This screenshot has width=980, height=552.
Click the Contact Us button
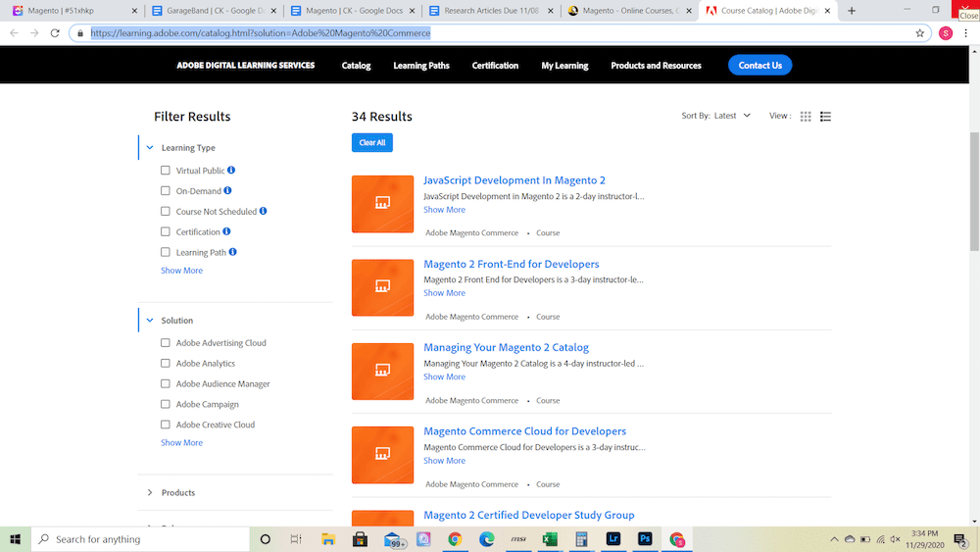click(x=760, y=65)
